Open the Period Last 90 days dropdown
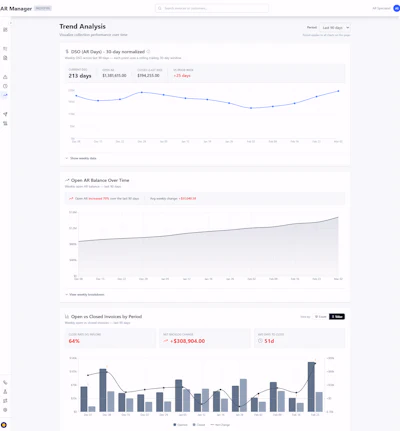400x431 pixels. click(x=335, y=28)
